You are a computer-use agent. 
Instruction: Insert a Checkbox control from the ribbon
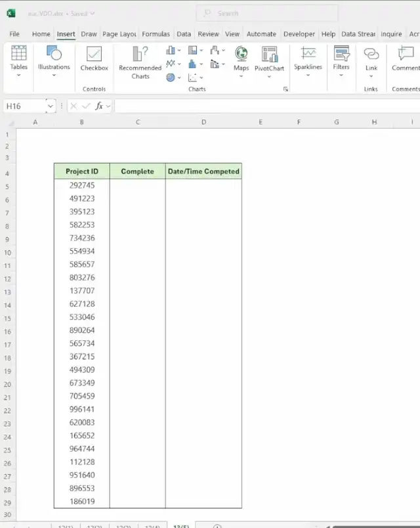click(x=94, y=58)
